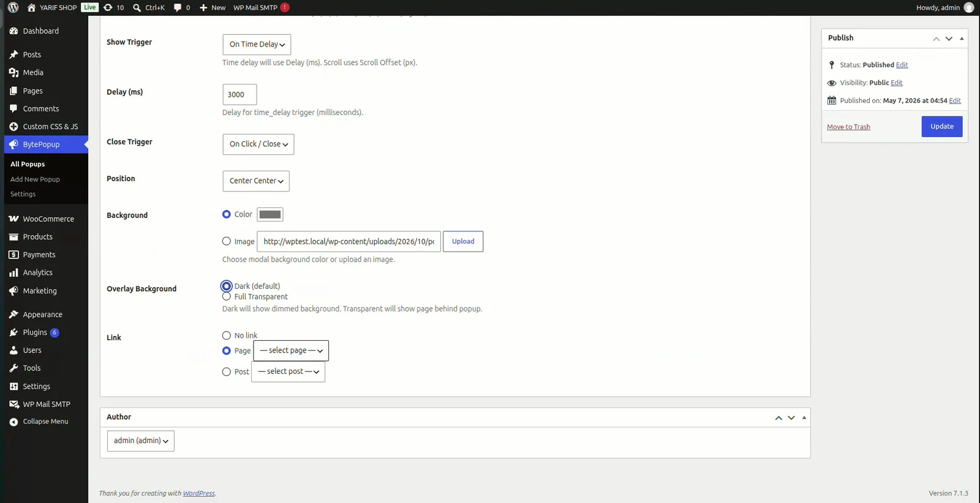Click the Appearance paintbrush icon
This screenshot has height=503, width=980.
pos(13,315)
